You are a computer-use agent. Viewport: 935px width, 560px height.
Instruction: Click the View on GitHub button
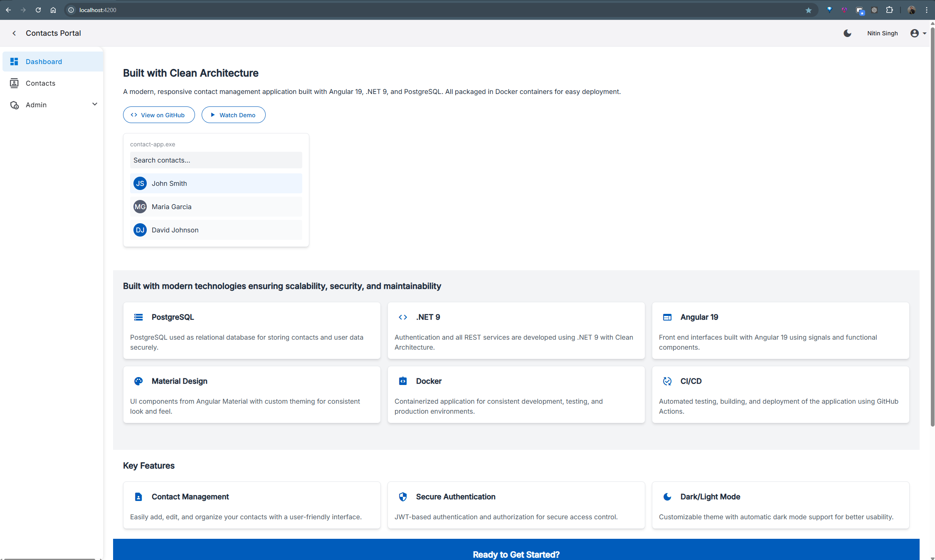[x=159, y=115]
